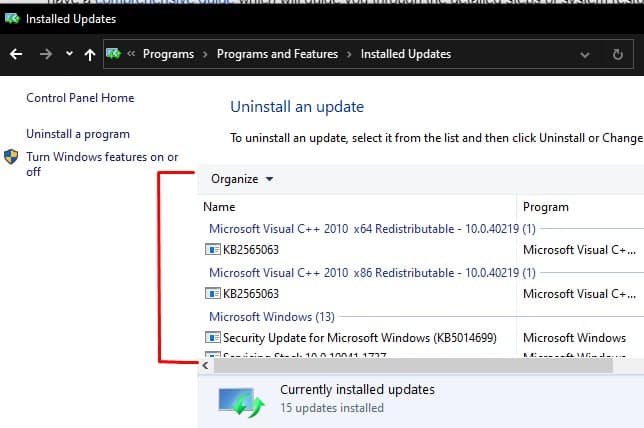Click icon of KB2565063 in x64 group
This screenshot has height=428, width=644.
213,249
